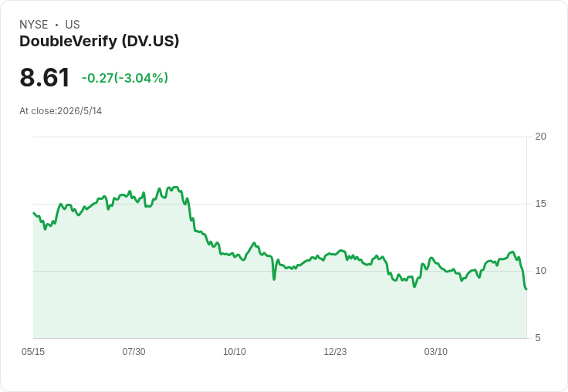The width and height of the screenshot is (568, 392).
Task: Click the -0.27(-3.04%) price change
Action: (x=125, y=78)
